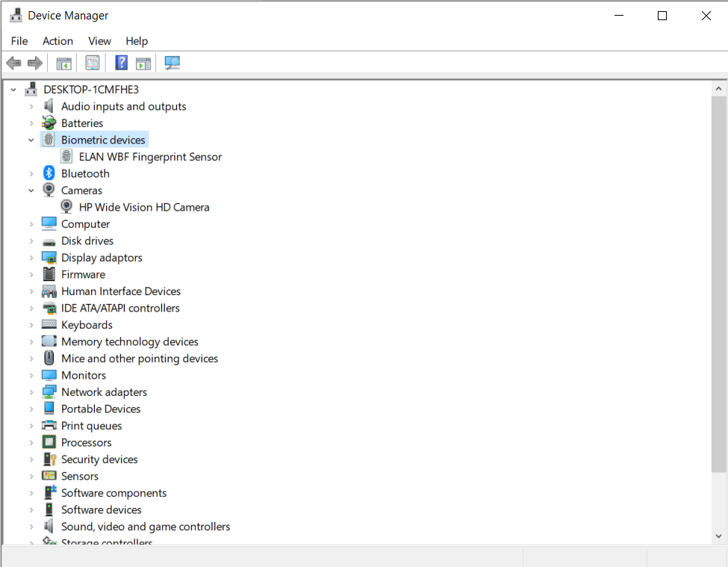Click the Bluetooth category icon
This screenshot has width=728, height=567.
[x=48, y=173]
